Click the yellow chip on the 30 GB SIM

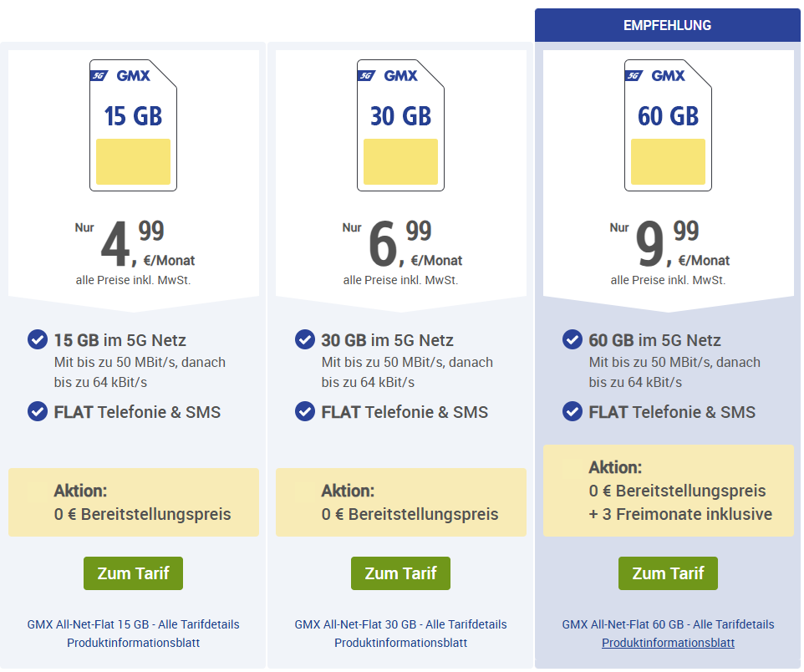[401, 161]
